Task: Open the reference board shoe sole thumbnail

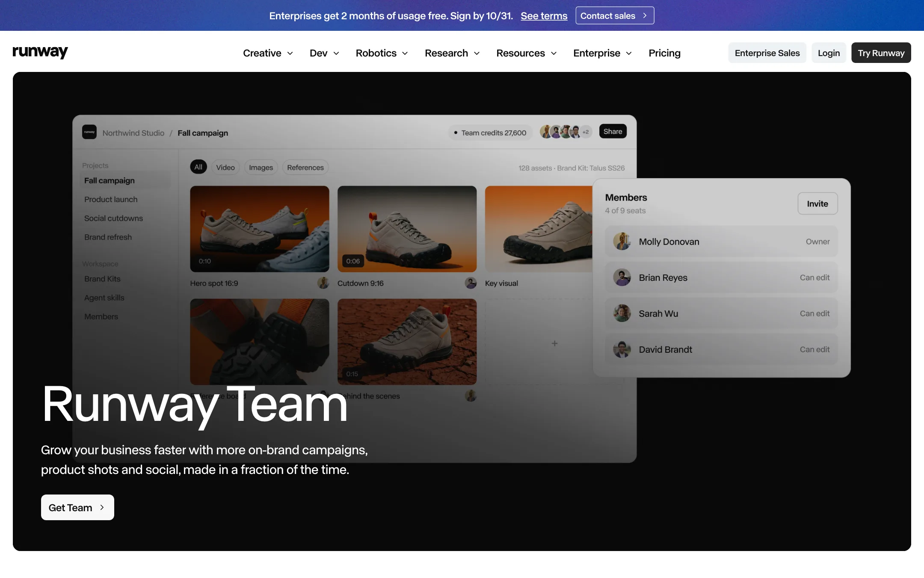Action: click(260, 342)
